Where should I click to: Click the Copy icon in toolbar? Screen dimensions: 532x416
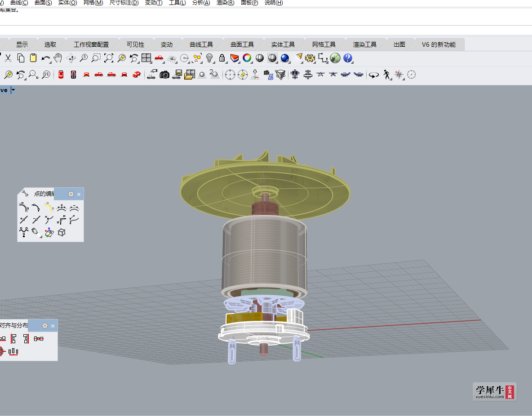tap(21, 58)
